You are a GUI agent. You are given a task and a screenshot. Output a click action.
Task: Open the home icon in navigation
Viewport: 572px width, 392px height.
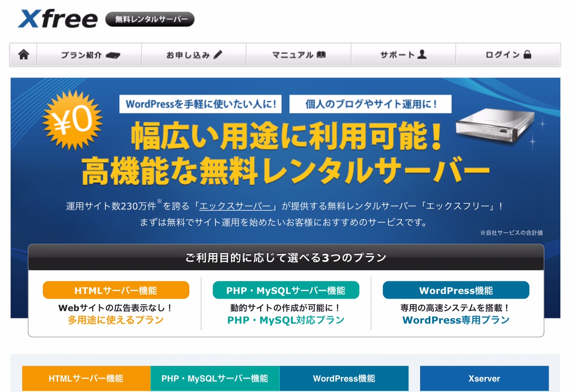click(x=24, y=55)
